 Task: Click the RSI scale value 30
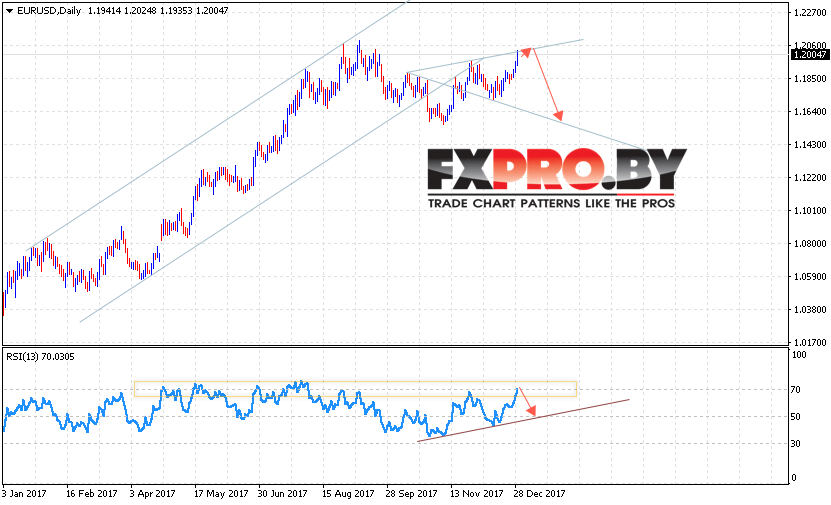click(x=795, y=444)
